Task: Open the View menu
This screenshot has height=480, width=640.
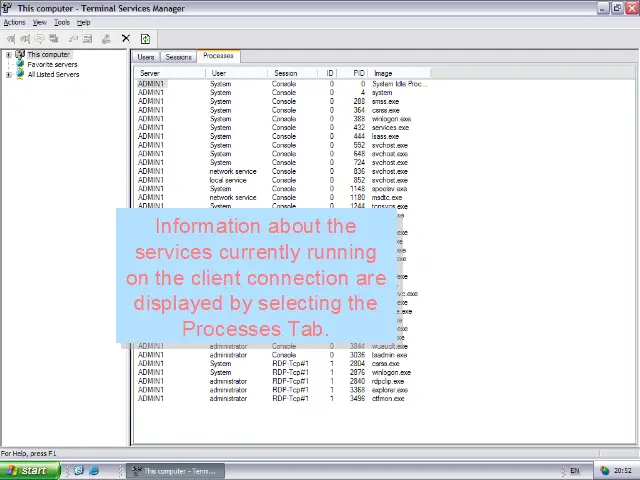Action: [x=40, y=22]
